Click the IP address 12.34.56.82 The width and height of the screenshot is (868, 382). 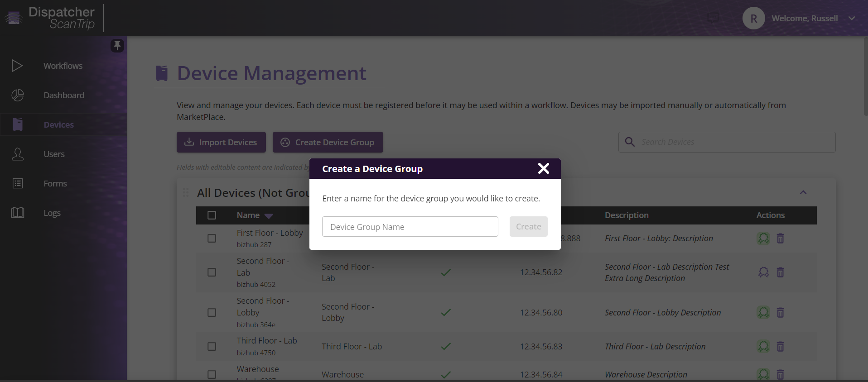click(x=541, y=272)
